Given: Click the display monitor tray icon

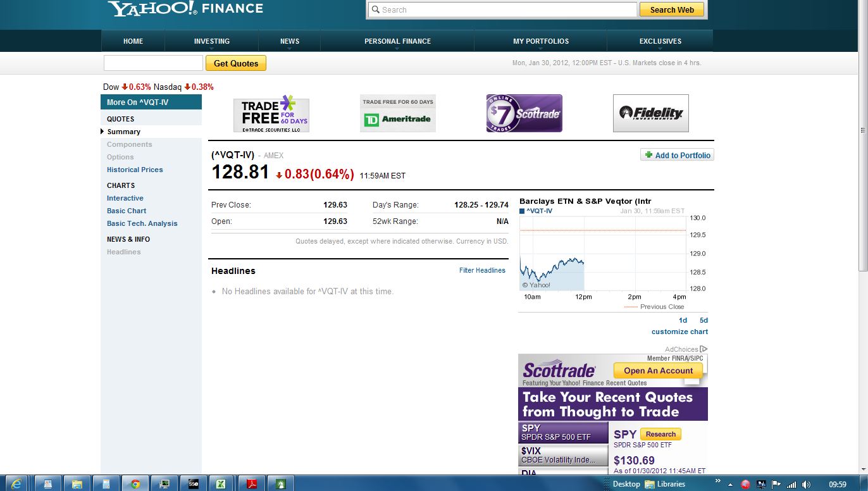Looking at the screenshot, I should pyautogui.click(x=761, y=485).
